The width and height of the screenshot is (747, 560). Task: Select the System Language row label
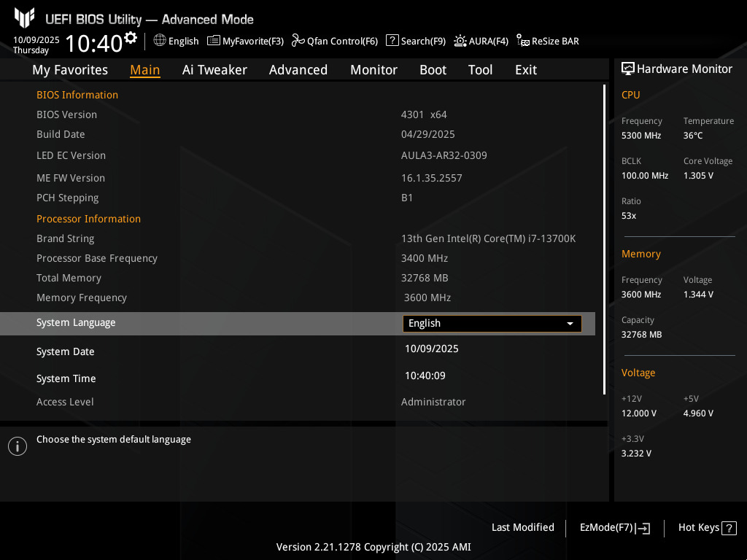[76, 323]
